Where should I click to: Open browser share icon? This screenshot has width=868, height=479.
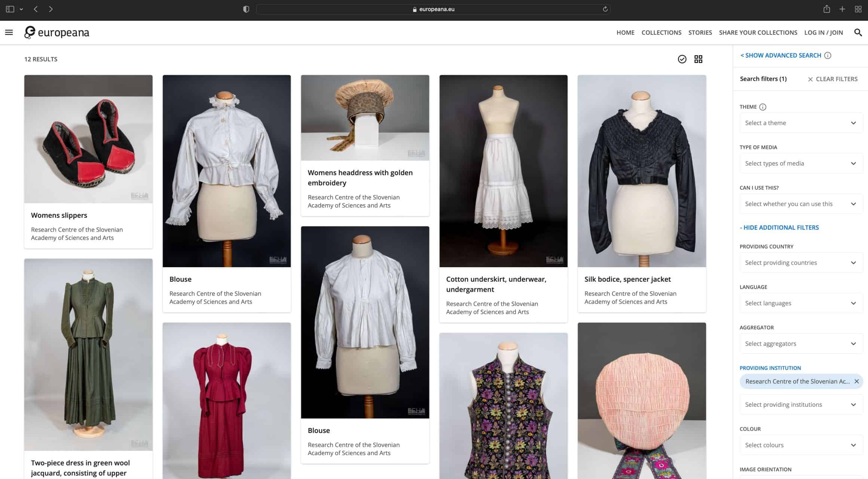click(x=826, y=9)
